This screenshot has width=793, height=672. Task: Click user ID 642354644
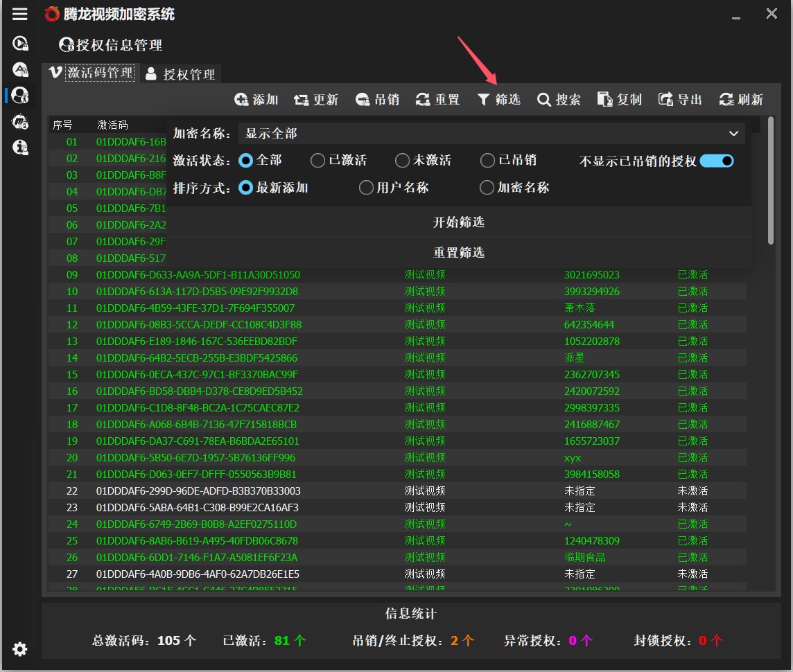589,324
